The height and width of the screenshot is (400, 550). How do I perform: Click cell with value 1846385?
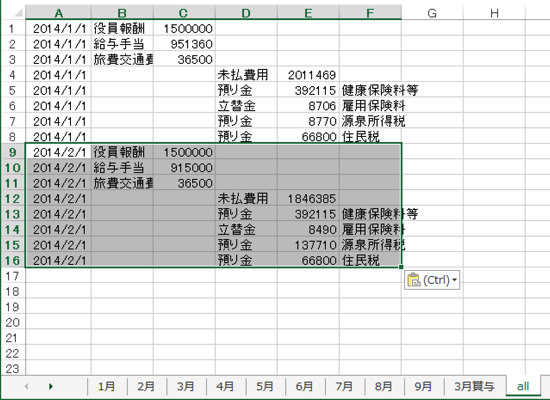click(308, 199)
